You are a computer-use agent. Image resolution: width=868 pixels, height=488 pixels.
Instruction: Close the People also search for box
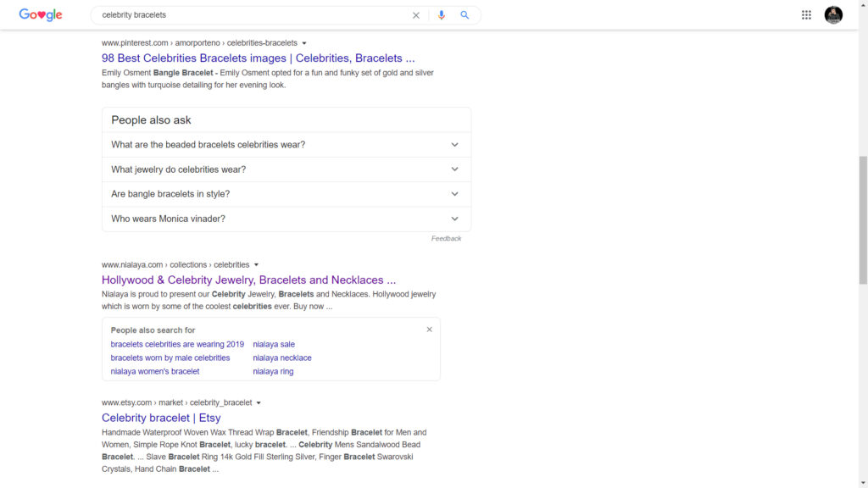[429, 330]
